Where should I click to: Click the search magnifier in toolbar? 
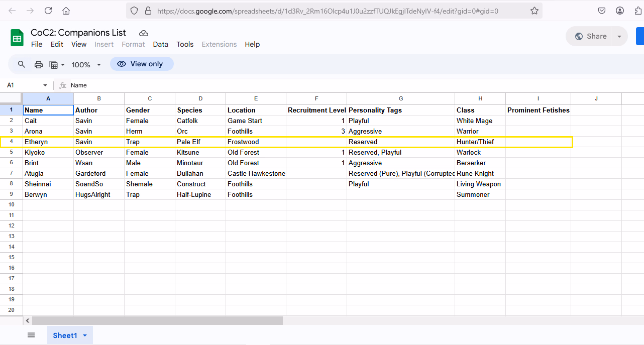[22, 64]
